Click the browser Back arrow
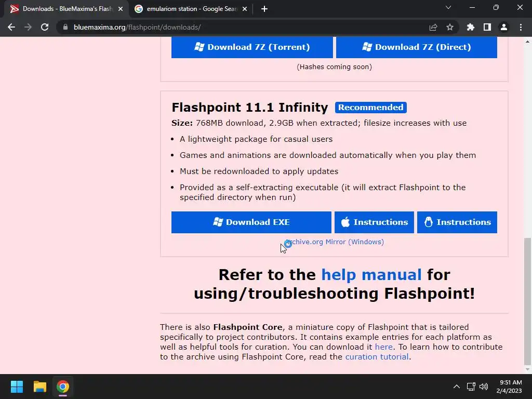 11,27
